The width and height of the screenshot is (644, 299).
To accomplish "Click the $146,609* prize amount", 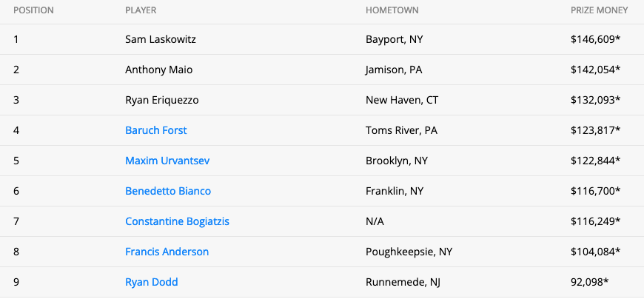I will (595, 39).
